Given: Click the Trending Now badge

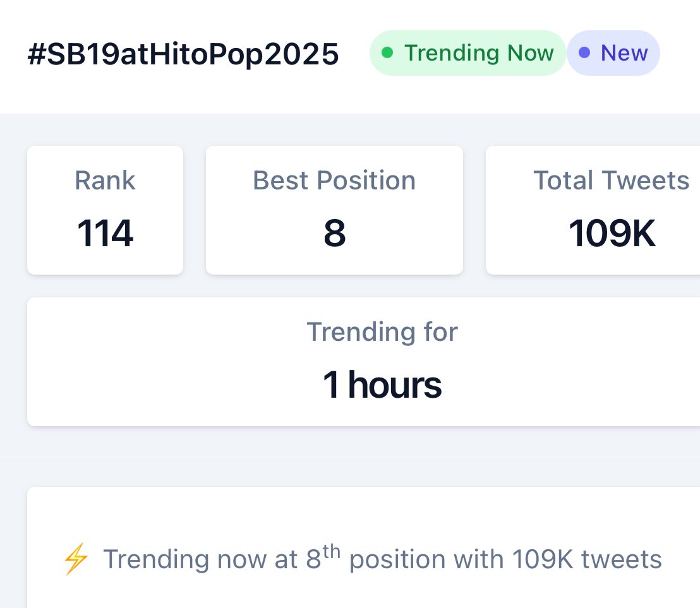Looking at the screenshot, I should [468, 53].
